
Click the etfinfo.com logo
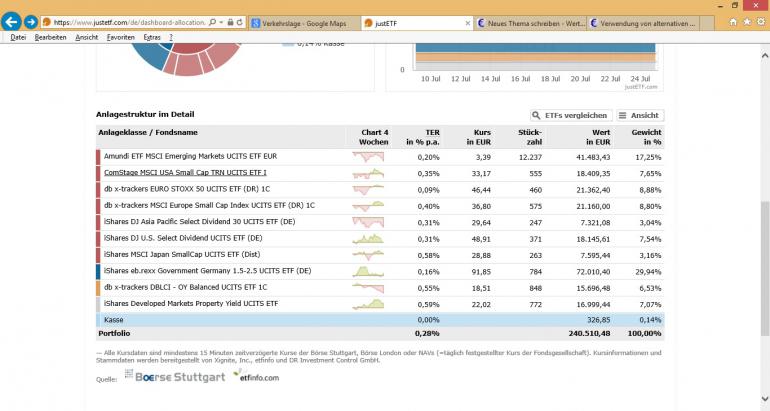(x=256, y=376)
